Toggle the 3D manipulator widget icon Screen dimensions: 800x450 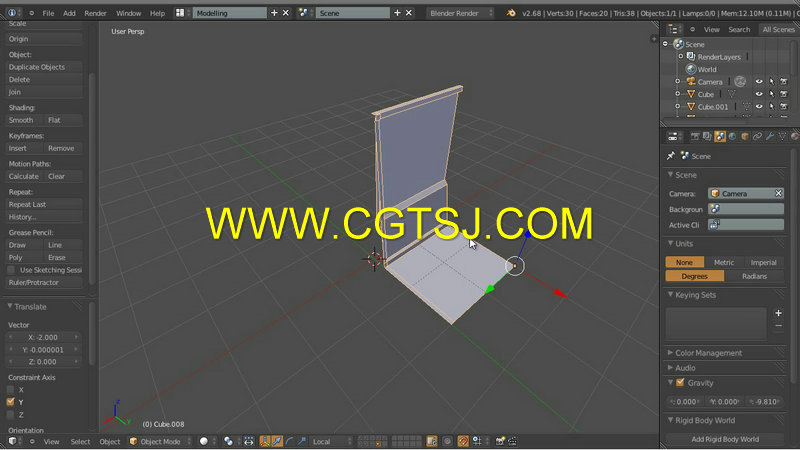click(x=265, y=441)
